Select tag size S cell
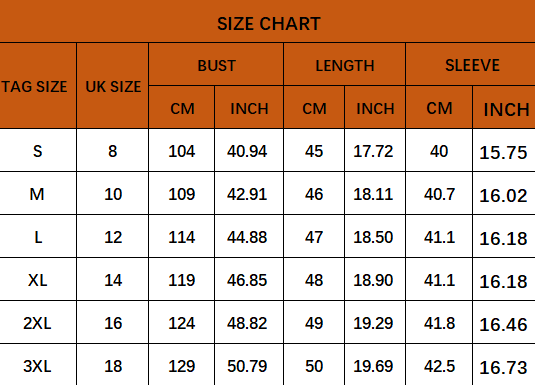 pos(38,150)
